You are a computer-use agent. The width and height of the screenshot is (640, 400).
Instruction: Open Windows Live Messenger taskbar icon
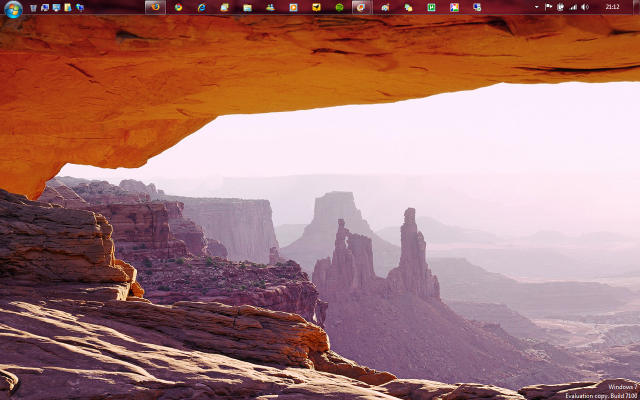point(270,7)
